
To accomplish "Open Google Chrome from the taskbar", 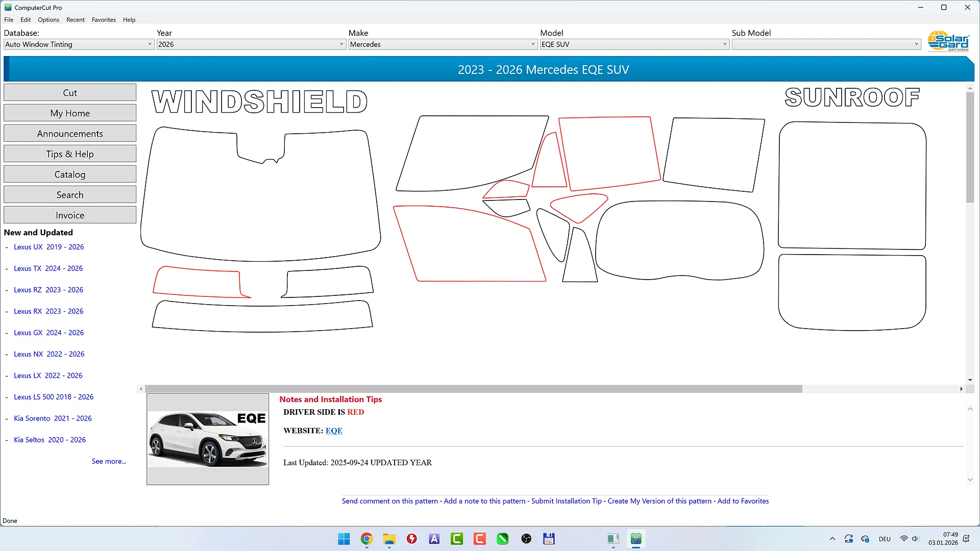I will coord(366,539).
